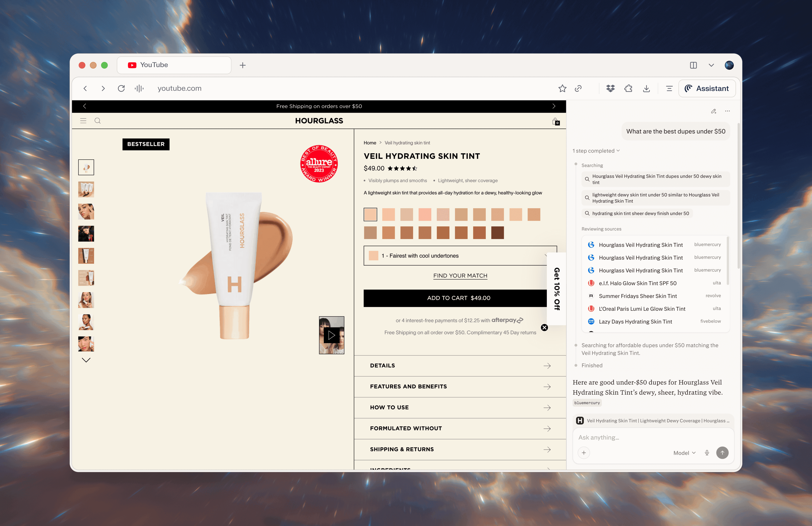
Task: Click the Dropbox extension icon
Action: [x=610, y=88]
